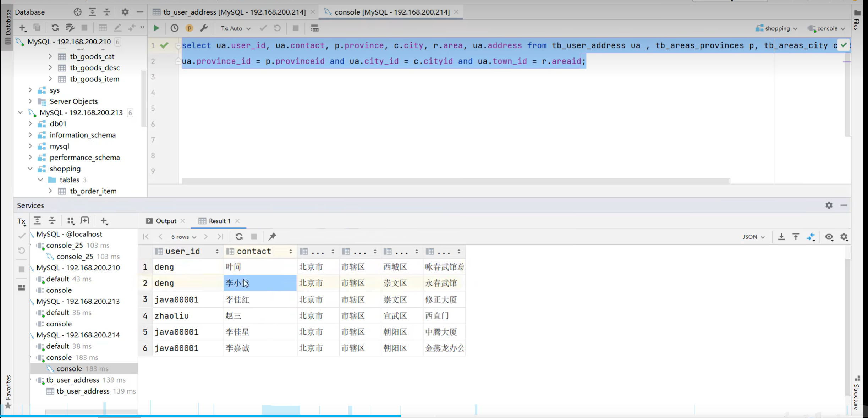The height and width of the screenshot is (418, 868).
Task: Add a new data source
Action: [x=22, y=28]
